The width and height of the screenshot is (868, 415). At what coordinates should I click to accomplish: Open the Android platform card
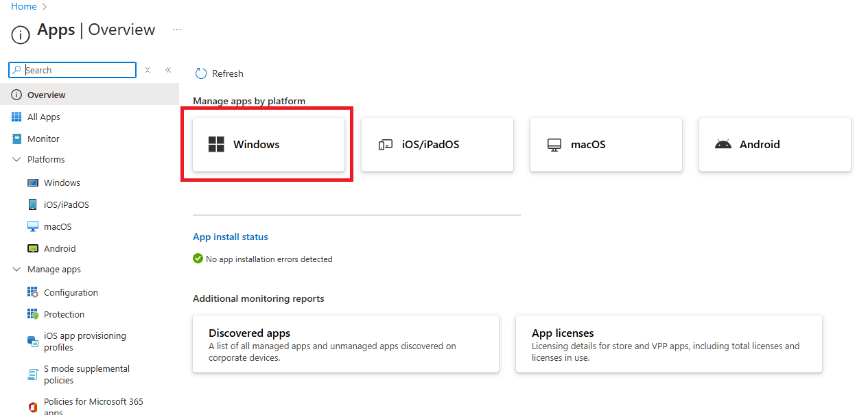coord(775,145)
